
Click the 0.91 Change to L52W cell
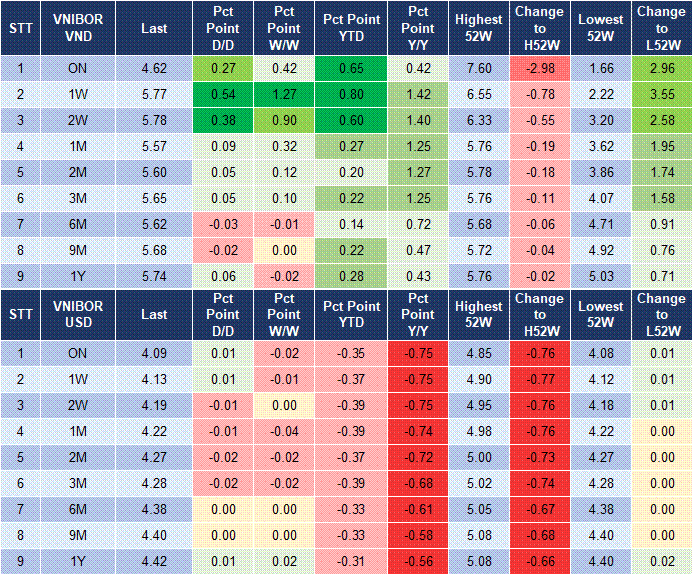click(661, 225)
